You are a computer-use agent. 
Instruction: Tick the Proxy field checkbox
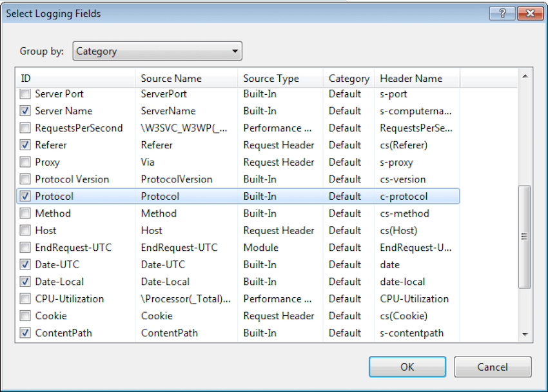pyautogui.click(x=25, y=162)
